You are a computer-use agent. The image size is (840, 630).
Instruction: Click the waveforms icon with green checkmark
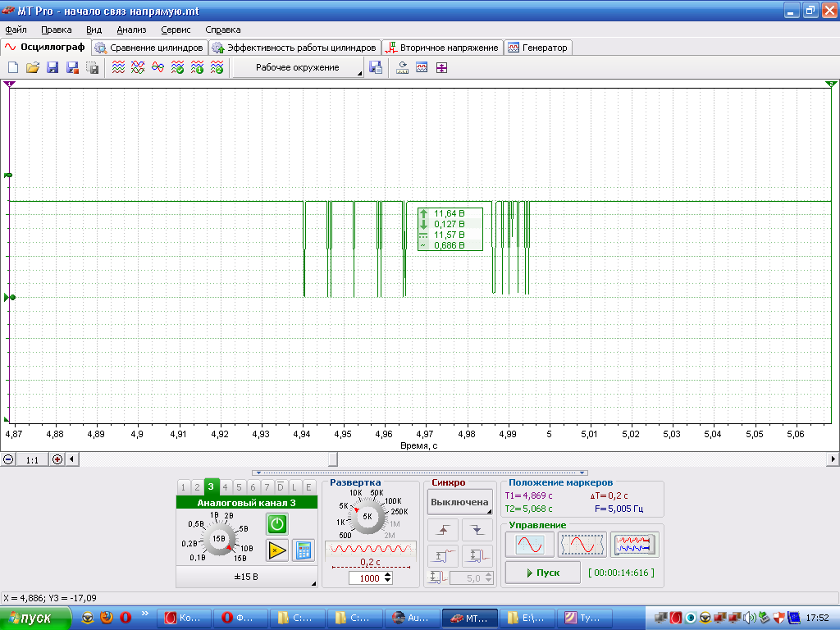coord(177,67)
